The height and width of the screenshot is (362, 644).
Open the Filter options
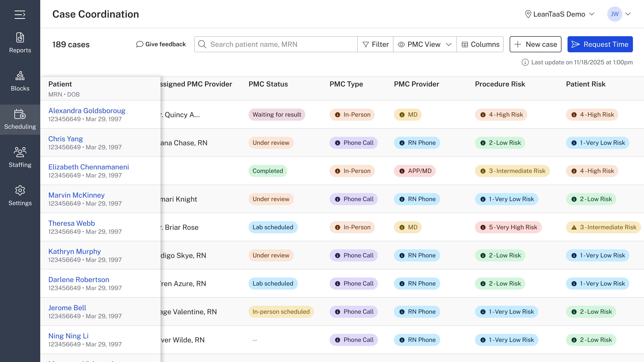[375, 44]
